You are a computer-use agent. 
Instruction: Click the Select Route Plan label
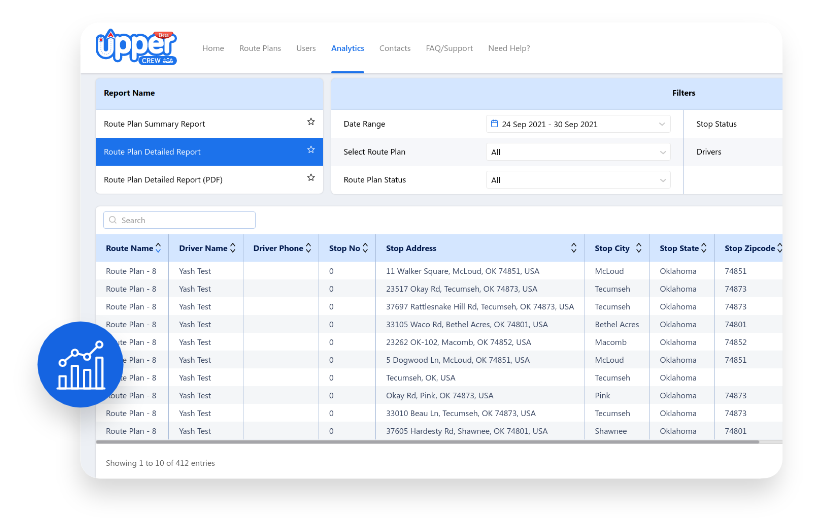[x=374, y=152]
